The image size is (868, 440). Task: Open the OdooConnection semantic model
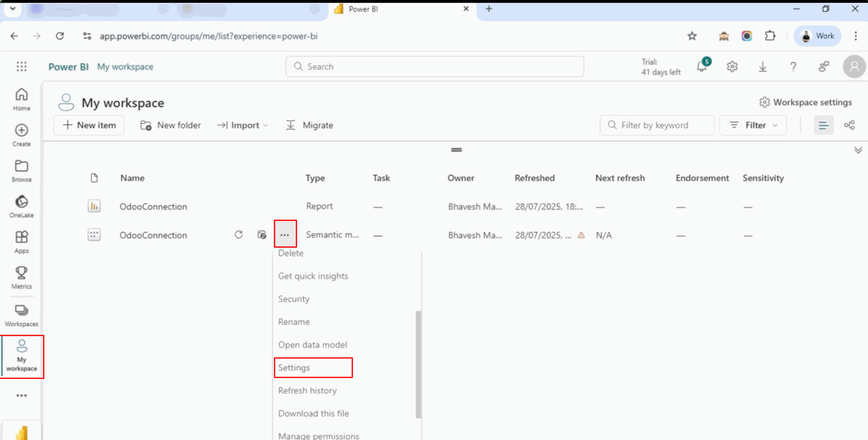[x=153, y=235]
